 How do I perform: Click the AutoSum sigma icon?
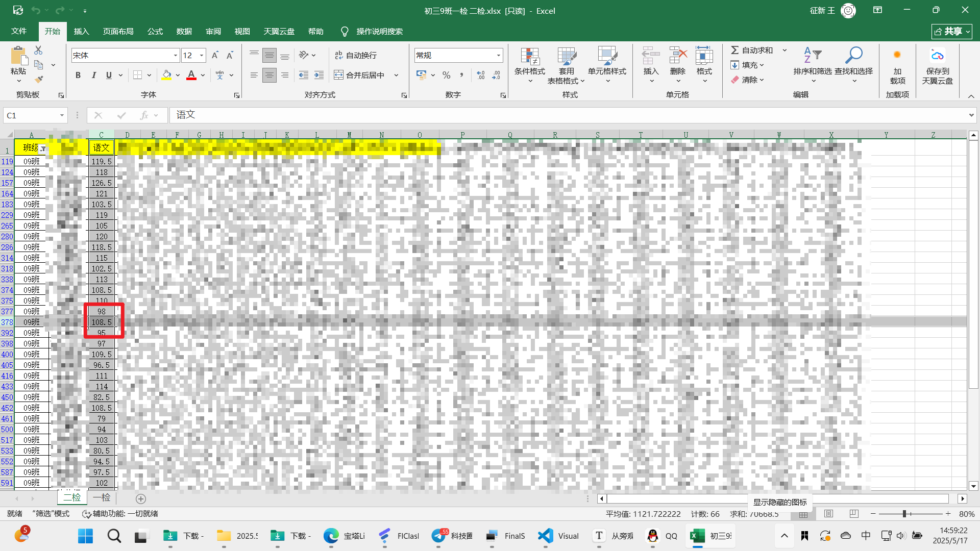(x=734, y=50)
